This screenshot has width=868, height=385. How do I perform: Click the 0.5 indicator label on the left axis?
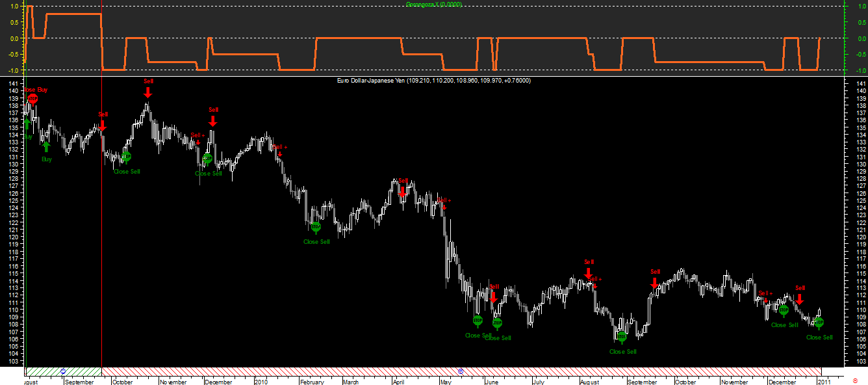[x=13, y=23]
